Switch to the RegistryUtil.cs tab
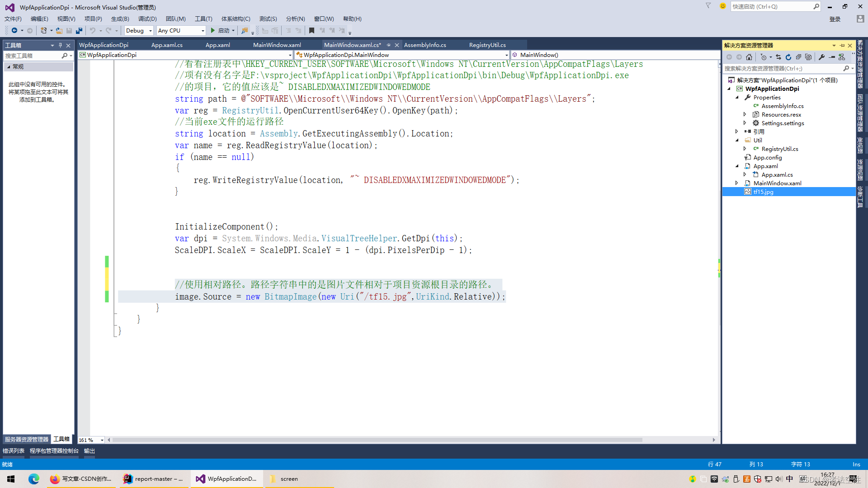Viewport: 868px width, 488px height. coord(487,45)
